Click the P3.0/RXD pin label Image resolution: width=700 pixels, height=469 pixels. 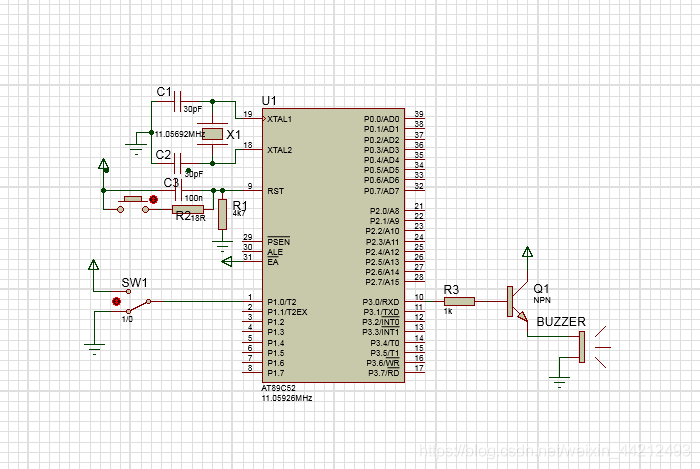click(380, 301)
